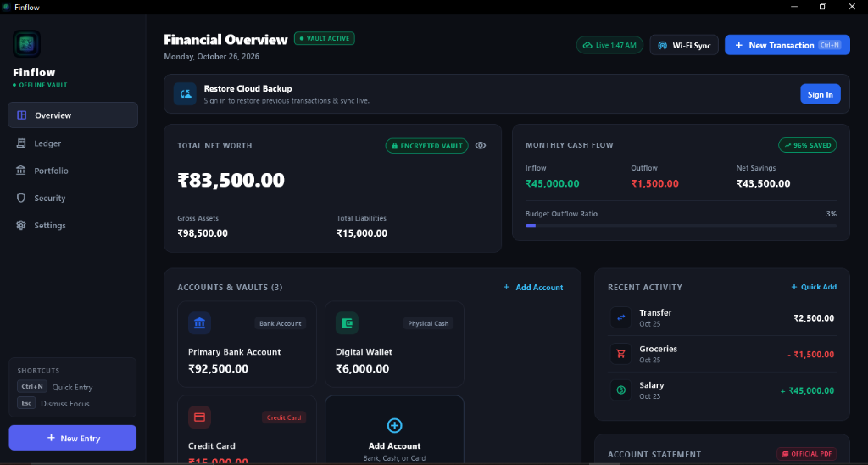Screen dimensions: 868x465
Task: Open the Ledger section
Action: 73,143
